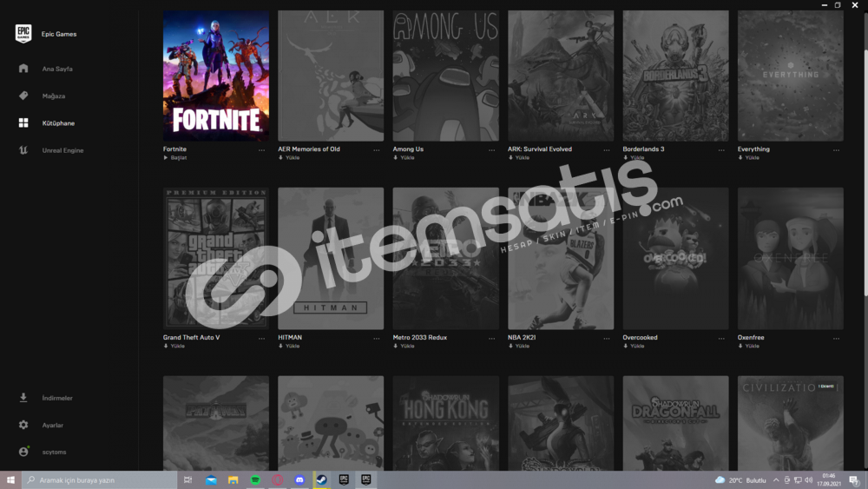Screen dimensions: 868x489
Task: Open Opera browser from taskbar
Action: (278, 479)
